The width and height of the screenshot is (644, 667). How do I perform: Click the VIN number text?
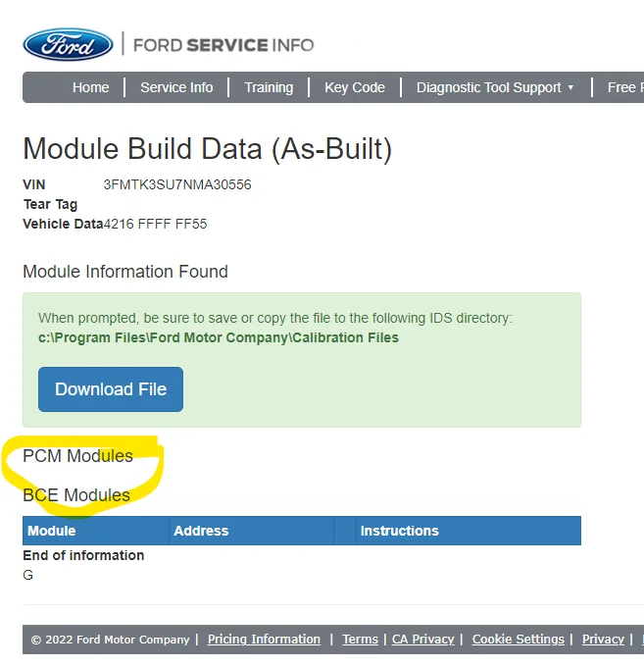click(x=177, y=184)
